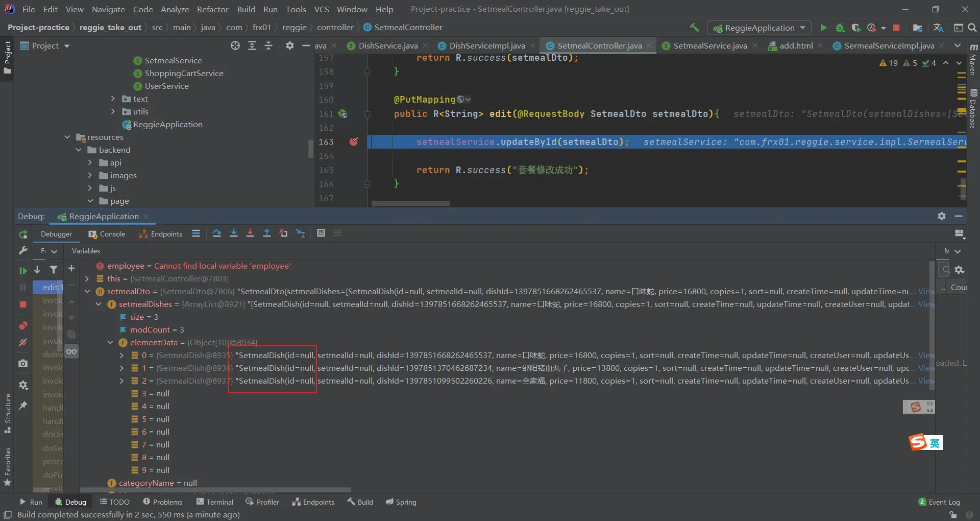980x521 pixels.
Task: Stop the running application red square
Action: tap(896, 28)
